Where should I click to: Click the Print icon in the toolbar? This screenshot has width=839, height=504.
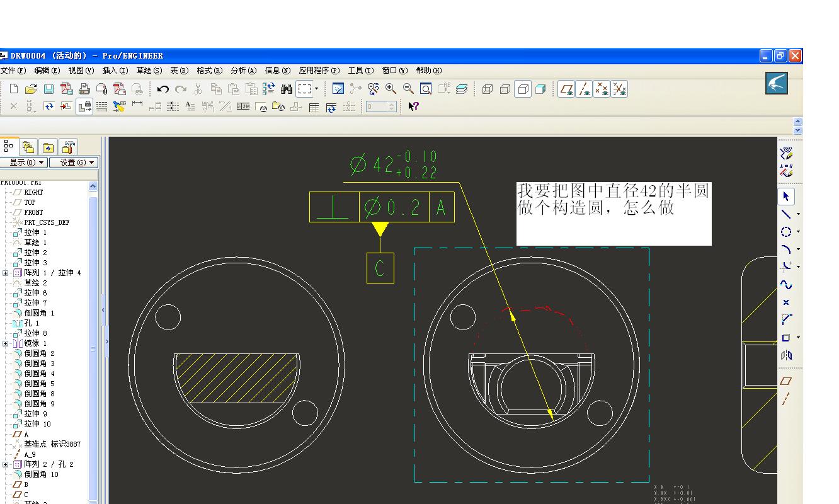[x=84, y=89]
